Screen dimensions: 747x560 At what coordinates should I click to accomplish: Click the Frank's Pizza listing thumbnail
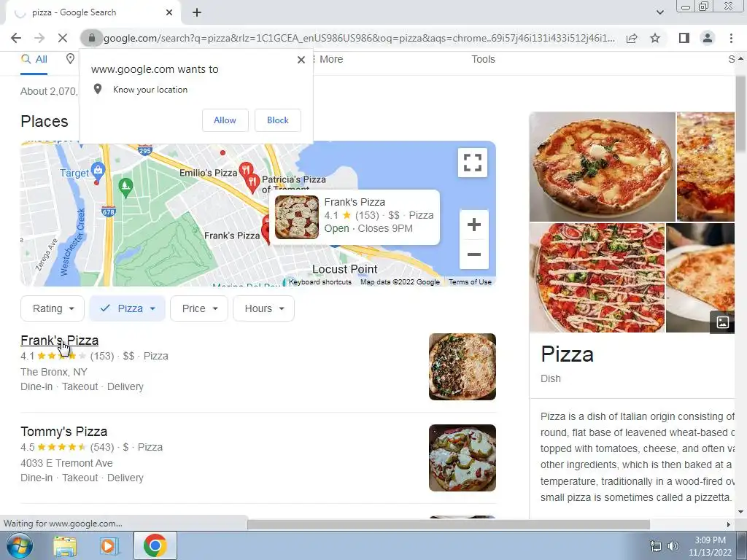pos(462,367)
